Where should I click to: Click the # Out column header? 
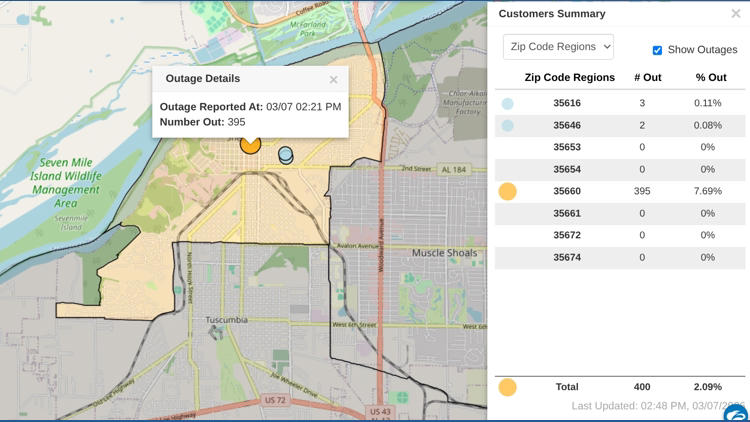click(x=648, y=78)
